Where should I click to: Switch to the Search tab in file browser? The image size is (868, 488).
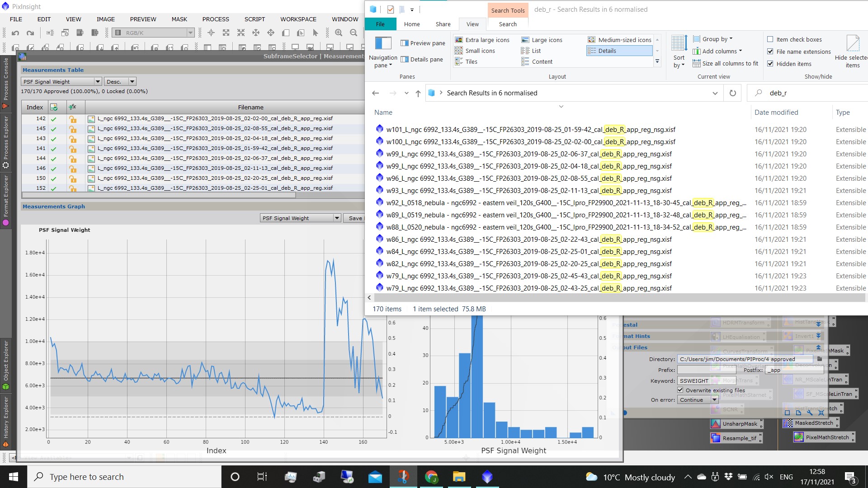click(507, 24)
